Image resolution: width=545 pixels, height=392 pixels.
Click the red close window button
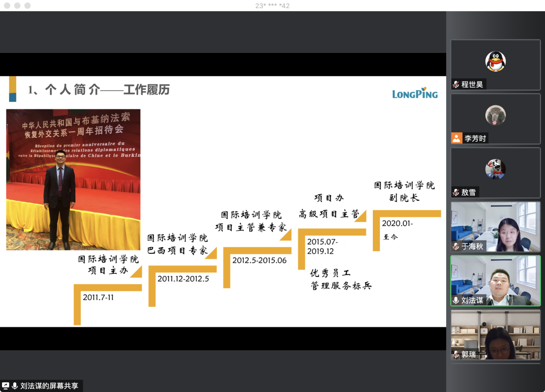pos(7,6)
